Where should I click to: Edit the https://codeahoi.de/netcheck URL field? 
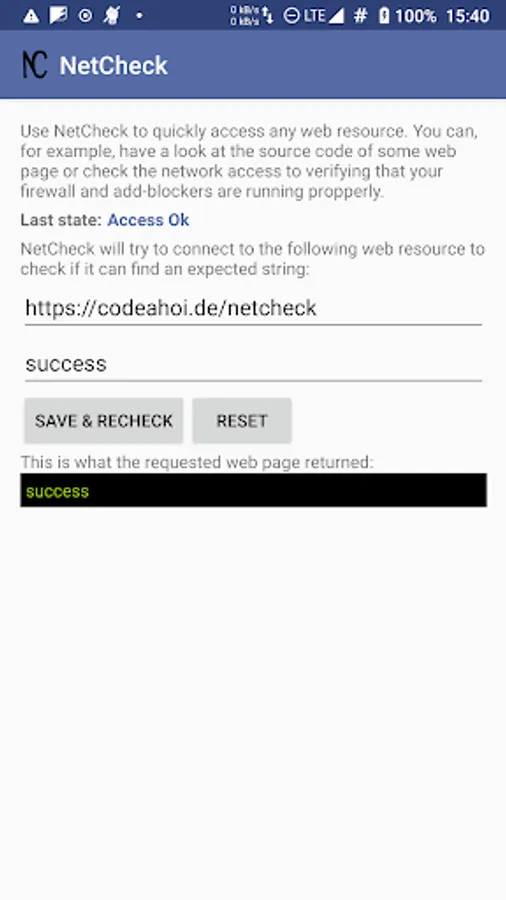point(253,309)
